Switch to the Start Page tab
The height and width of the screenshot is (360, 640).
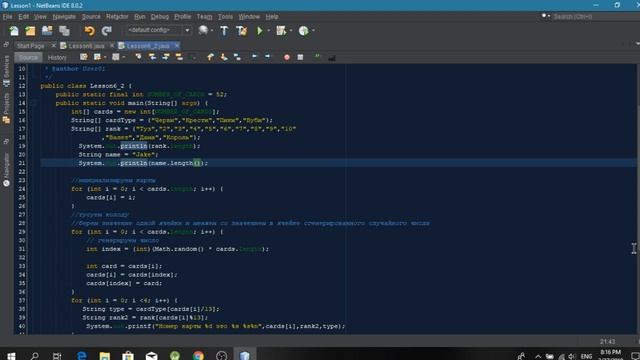pos(31,46)
